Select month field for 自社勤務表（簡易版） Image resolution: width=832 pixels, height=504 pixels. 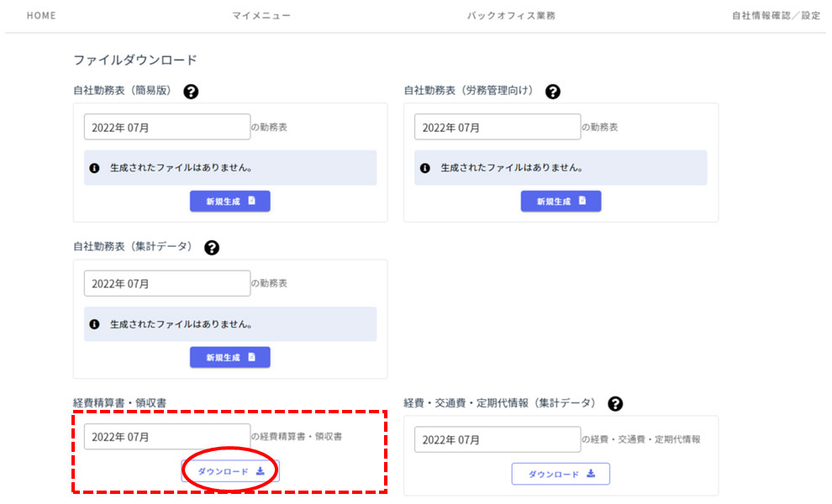[167, 127]
